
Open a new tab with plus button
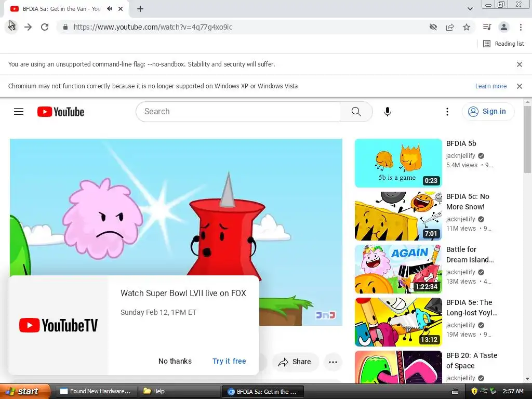140,9
